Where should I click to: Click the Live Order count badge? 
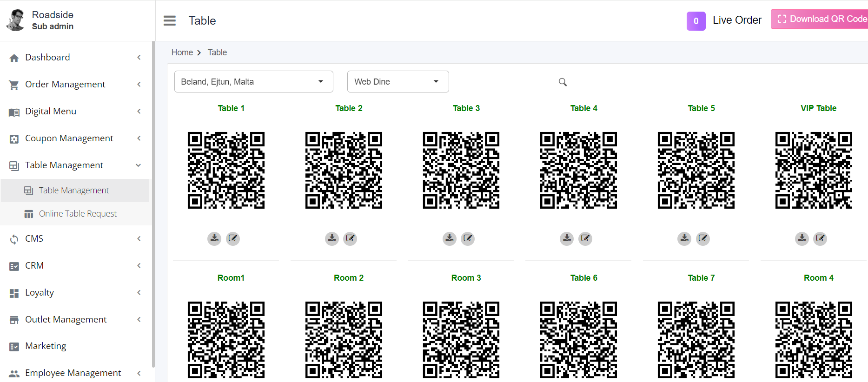[696, 21]
